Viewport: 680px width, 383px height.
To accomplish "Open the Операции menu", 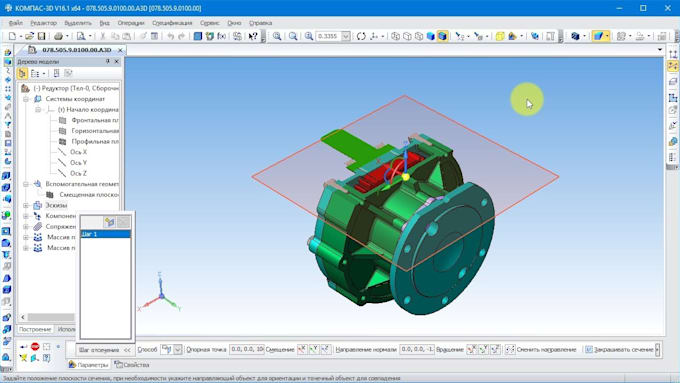I will [131, 23].
